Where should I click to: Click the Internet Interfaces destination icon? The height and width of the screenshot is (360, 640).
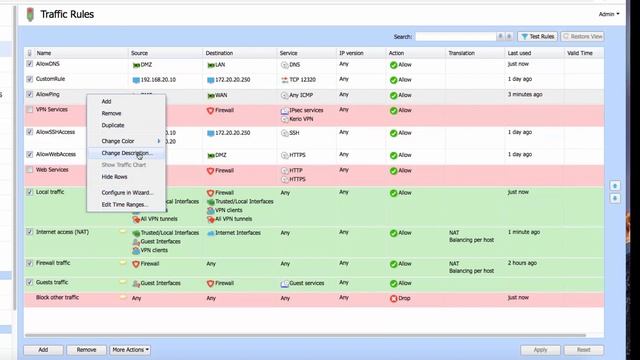point(211,233)
